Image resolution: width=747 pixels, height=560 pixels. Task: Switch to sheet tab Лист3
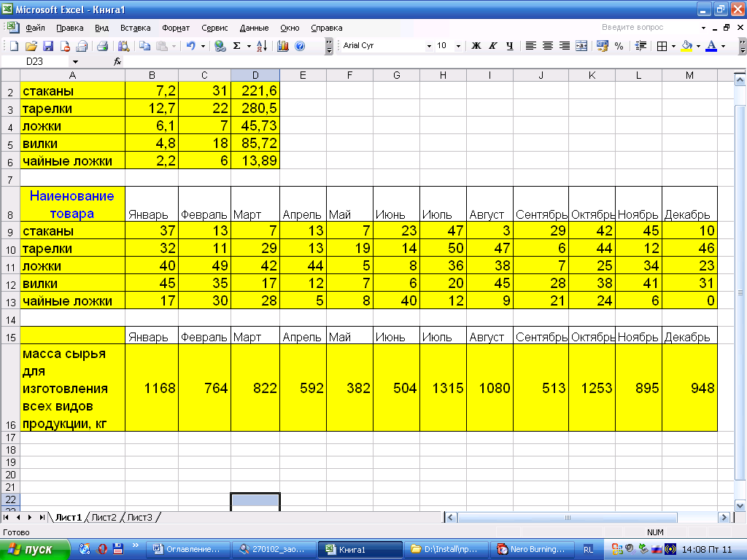pyautogui.click(x=139, y=517)
